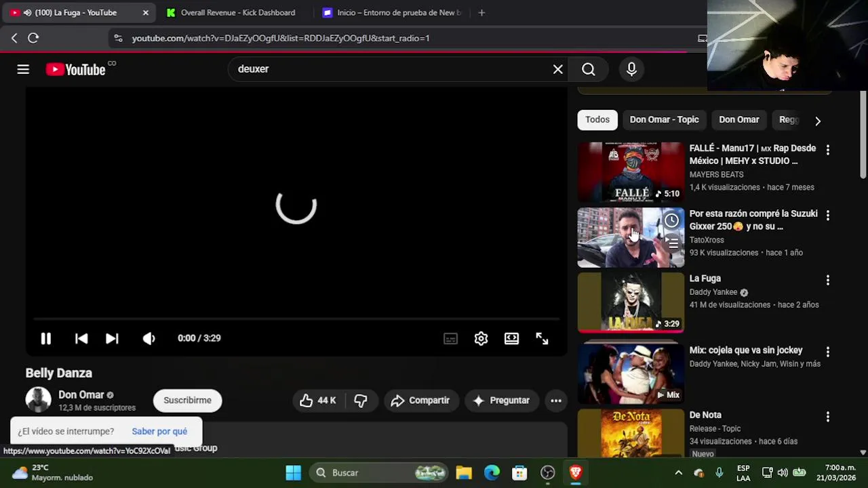Open Brave browser taskbar icon
Image resolution: width=868 pixels, height=488 pixels.
point(576,472)
